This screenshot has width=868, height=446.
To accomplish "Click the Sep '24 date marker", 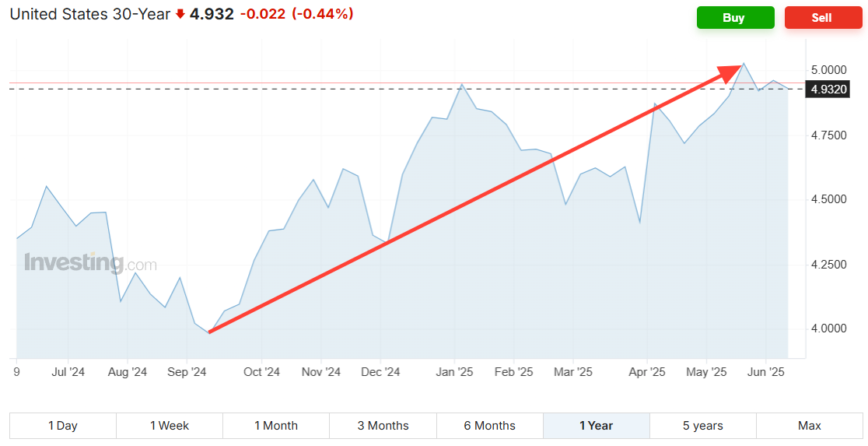I will pyautogui.click(x=186, y=372).
